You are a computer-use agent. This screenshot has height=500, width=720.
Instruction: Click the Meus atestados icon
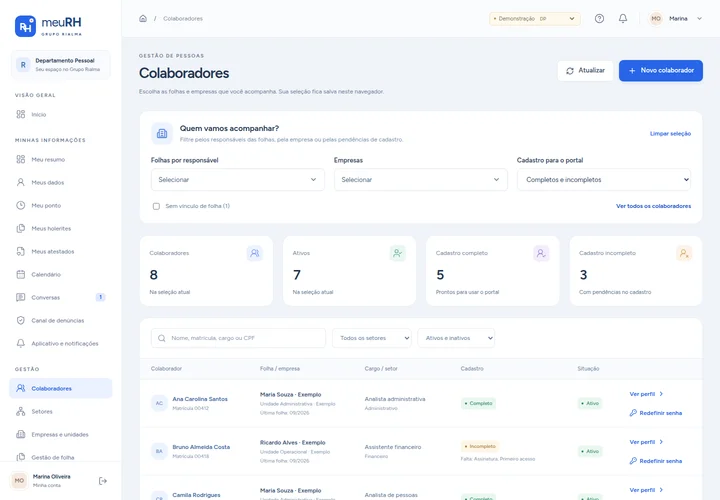pyautogui.click(x=21, y=251)
